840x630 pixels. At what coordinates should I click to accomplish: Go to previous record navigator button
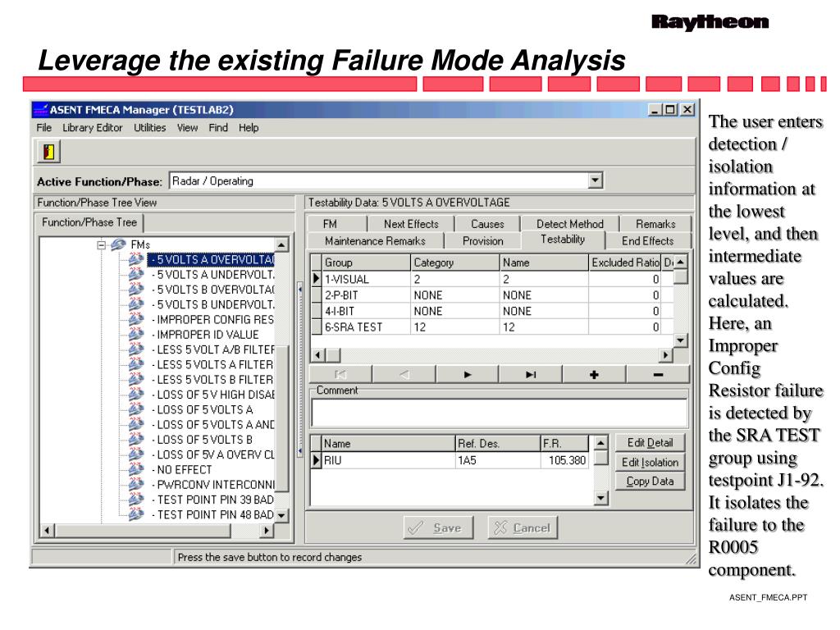coord(404,374)
